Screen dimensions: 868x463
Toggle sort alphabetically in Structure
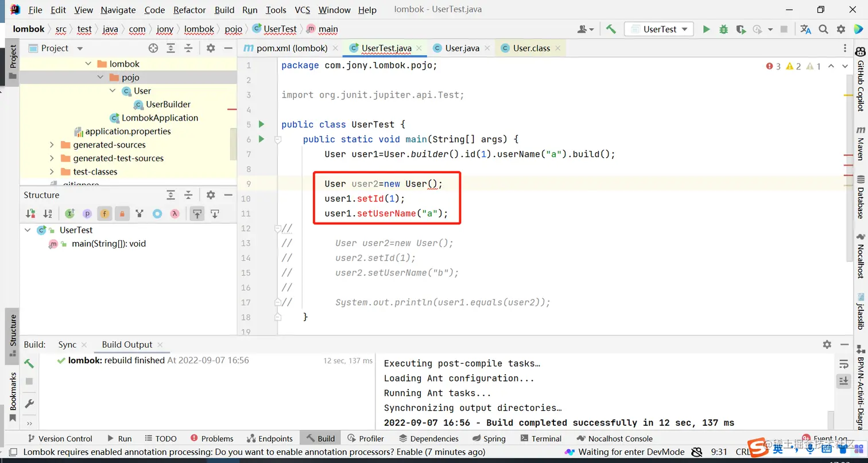[x=48, y=214]
